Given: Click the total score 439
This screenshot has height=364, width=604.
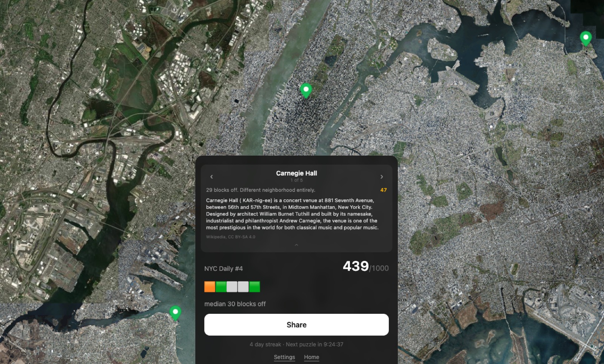Looking at the screenshot, I should coord(356,266).
